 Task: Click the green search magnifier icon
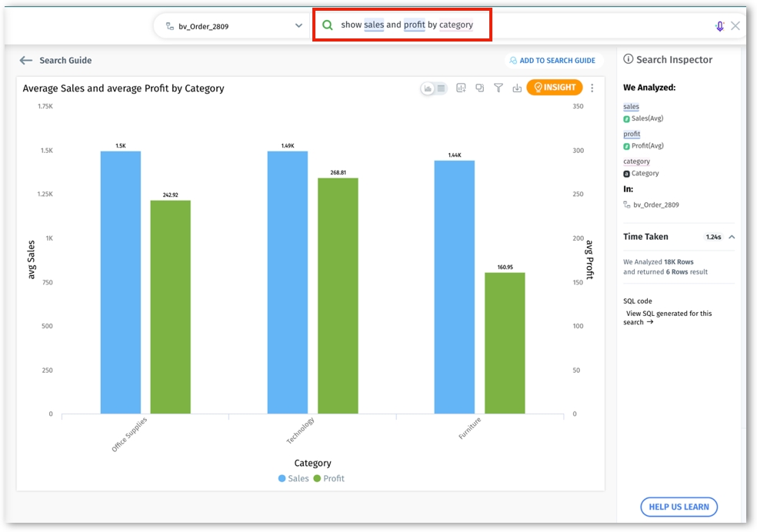(328, 25)
